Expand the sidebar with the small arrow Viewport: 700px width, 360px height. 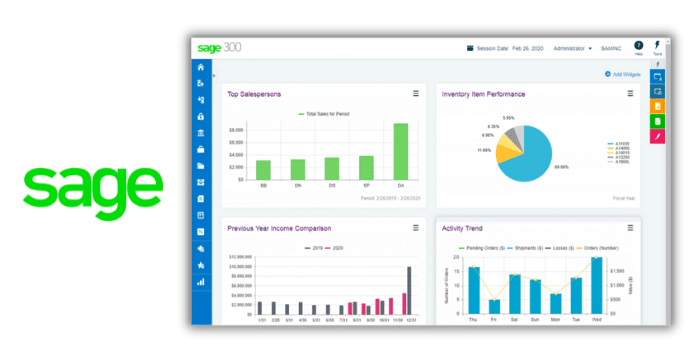(214, 76)
